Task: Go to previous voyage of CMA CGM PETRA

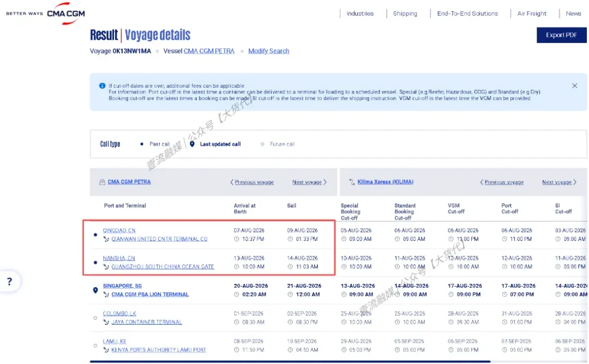Action: (x=252, y=182)
